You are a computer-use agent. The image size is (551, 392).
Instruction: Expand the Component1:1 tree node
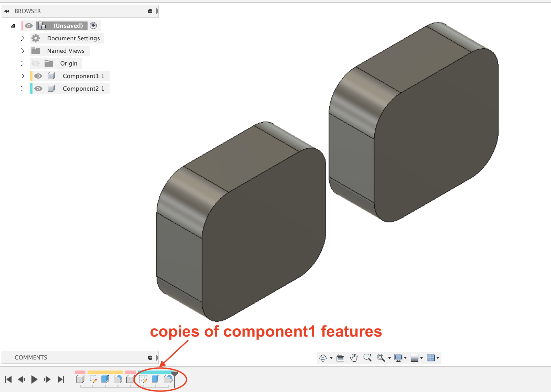(22, 76)
